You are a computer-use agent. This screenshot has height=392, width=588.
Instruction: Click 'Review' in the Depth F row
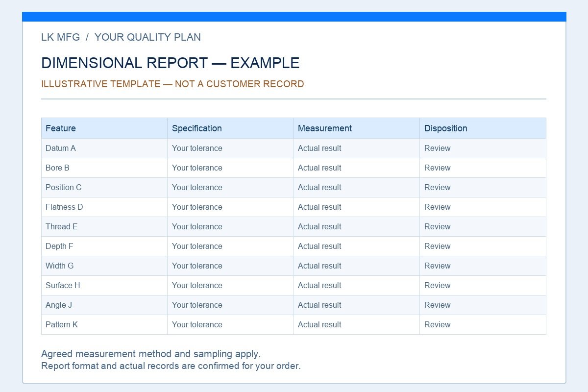(x=438, y=246)
